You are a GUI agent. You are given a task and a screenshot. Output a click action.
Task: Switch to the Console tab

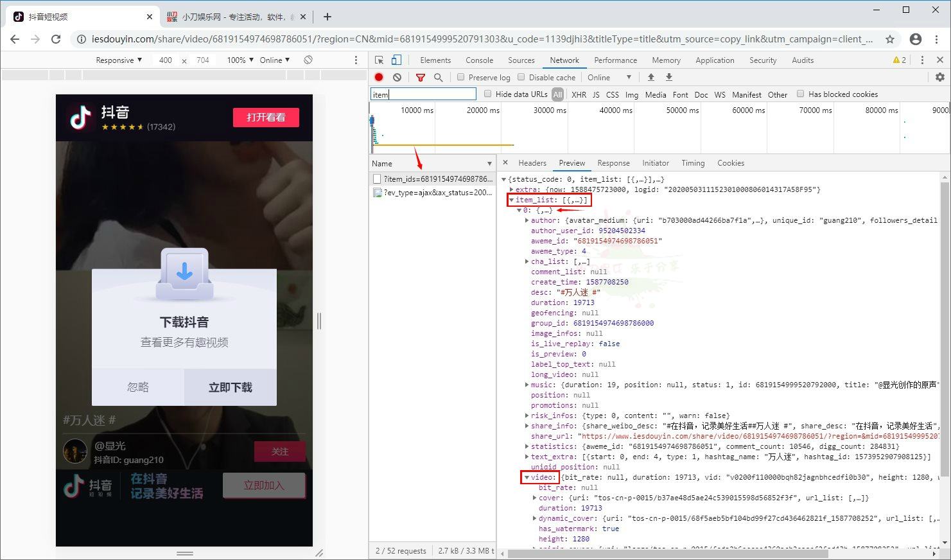coord(479,60)
